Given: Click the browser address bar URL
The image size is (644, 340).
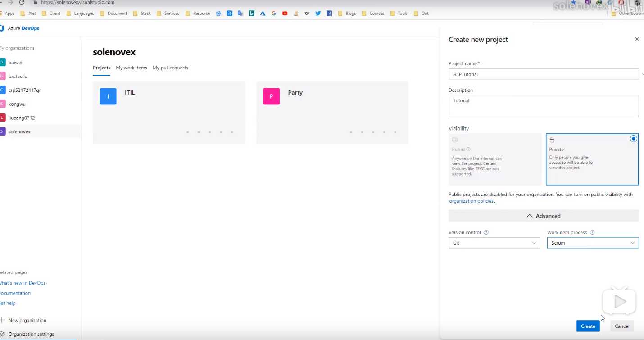Looking at the screenshot, I should point(77,2).
